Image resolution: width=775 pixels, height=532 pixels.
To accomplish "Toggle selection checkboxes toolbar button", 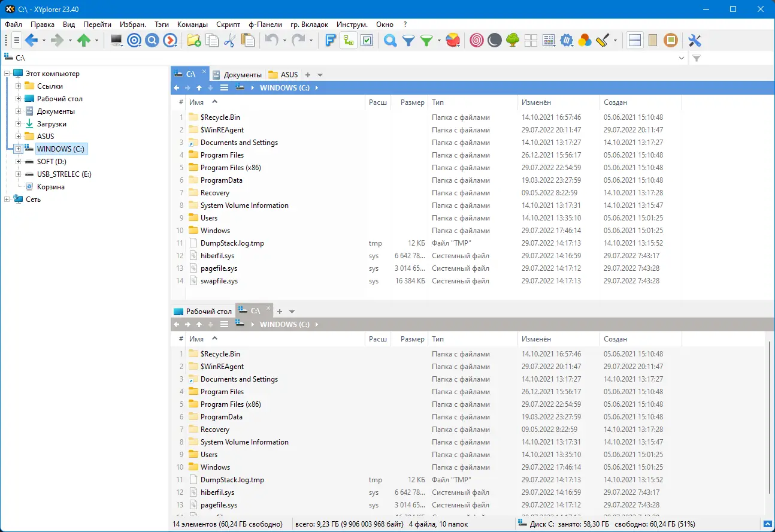I will [x=367, y=41].
